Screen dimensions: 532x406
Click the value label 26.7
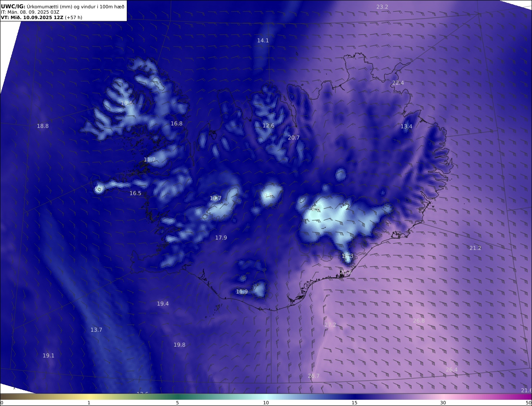coord(313,376)
